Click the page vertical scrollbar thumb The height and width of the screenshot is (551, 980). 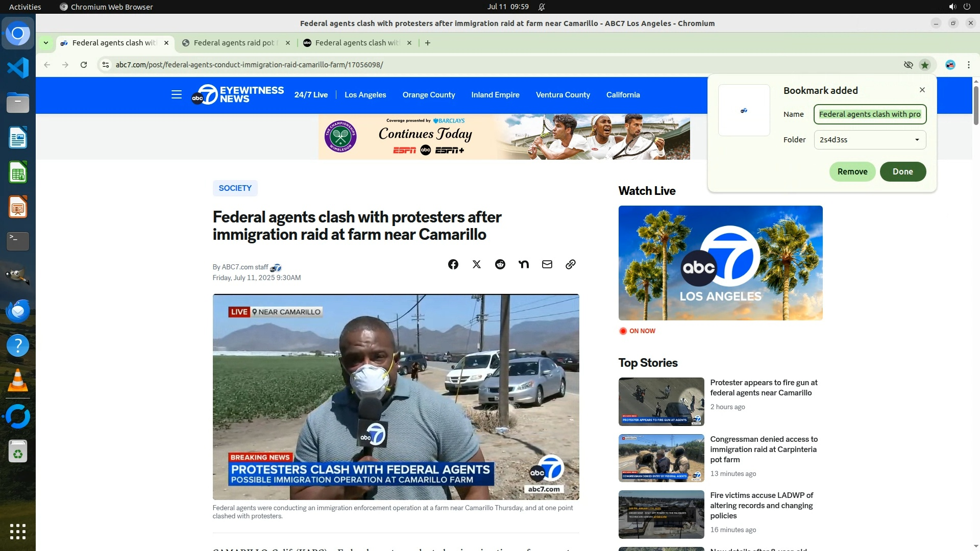(975, 105)
